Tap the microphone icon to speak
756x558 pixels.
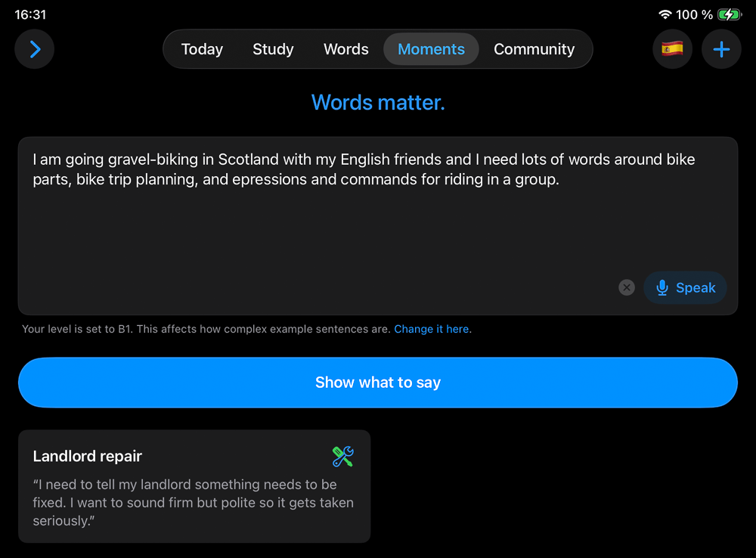[x=663, y=287]
